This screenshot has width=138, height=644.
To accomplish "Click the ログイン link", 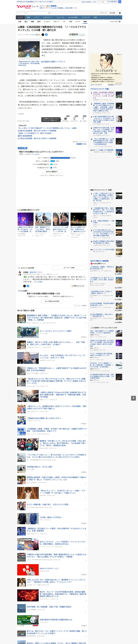I will (42, 8).
